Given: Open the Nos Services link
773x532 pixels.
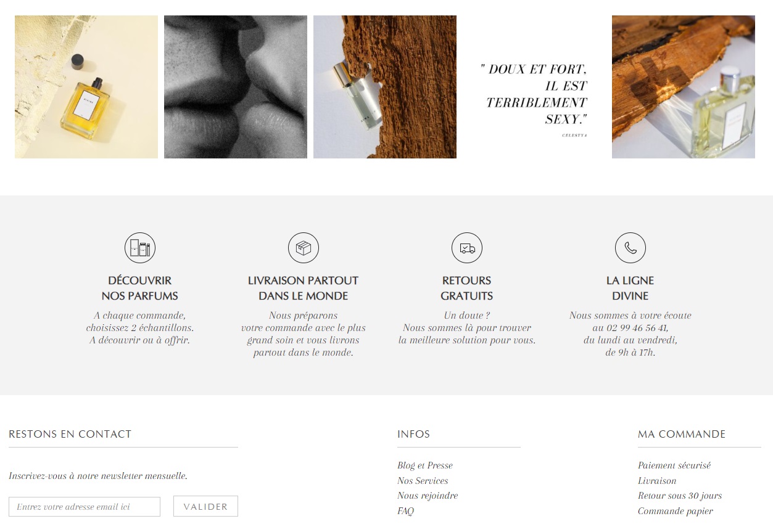Looking at the screenshot, I should pyautogui.click(x=423, y=481).
